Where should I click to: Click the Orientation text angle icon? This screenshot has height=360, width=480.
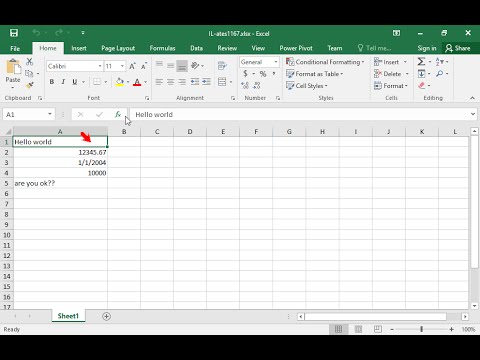point(195,65)
